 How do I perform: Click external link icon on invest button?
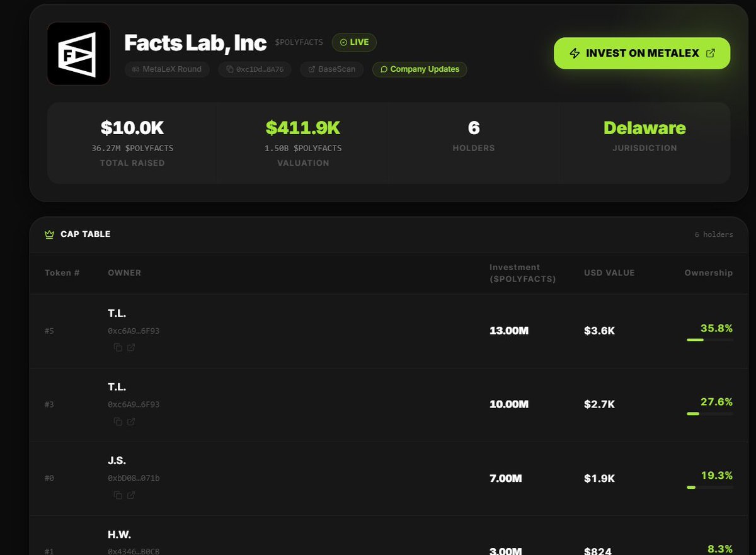[711, 54]
